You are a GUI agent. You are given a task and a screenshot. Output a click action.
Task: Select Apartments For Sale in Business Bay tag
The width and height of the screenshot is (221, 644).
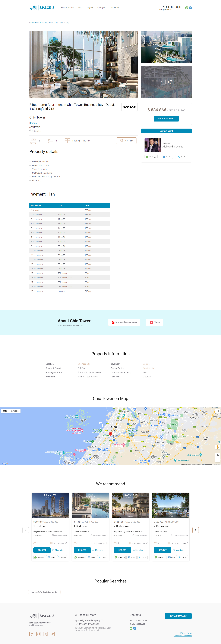click(44, 592)
